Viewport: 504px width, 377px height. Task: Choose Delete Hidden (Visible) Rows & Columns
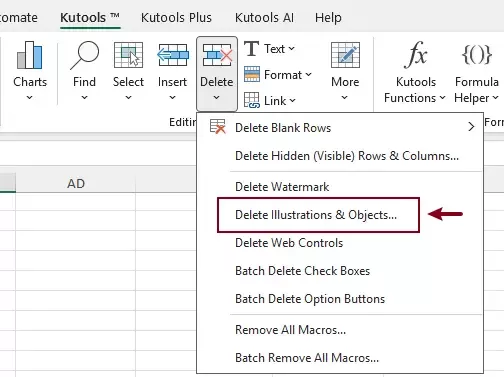[340, 156]
